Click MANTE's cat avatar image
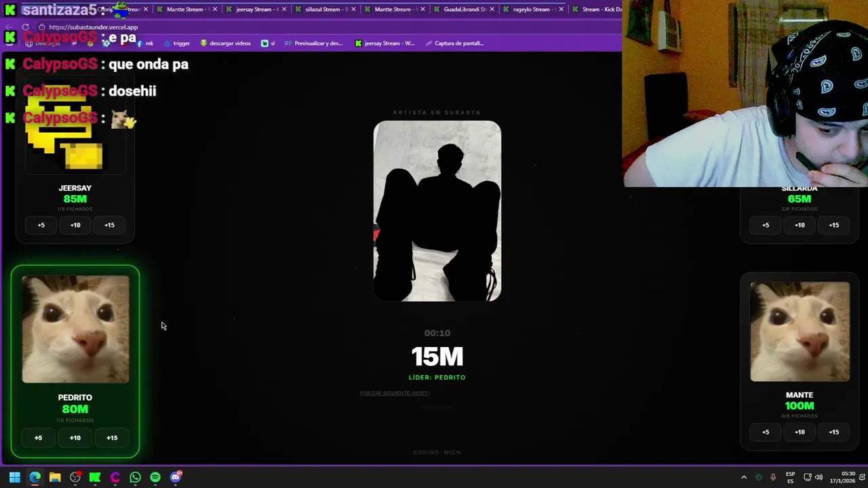The image size is (868, 488). tap(800, 332)
